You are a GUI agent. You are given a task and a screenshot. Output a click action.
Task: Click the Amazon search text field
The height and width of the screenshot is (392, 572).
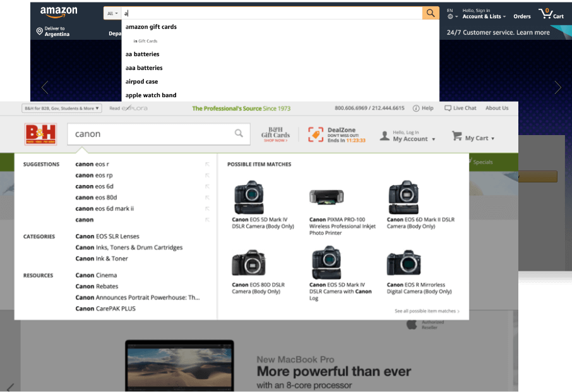pos(272,13)
